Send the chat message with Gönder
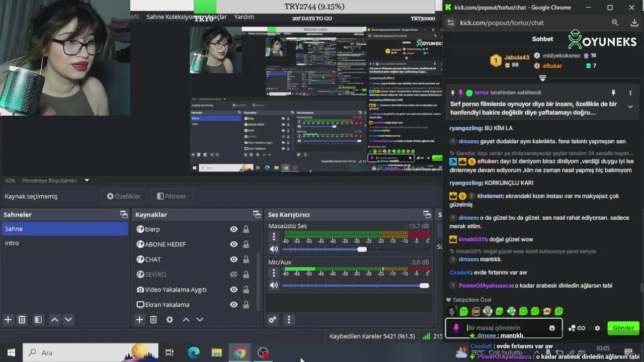 pos(623,328)
